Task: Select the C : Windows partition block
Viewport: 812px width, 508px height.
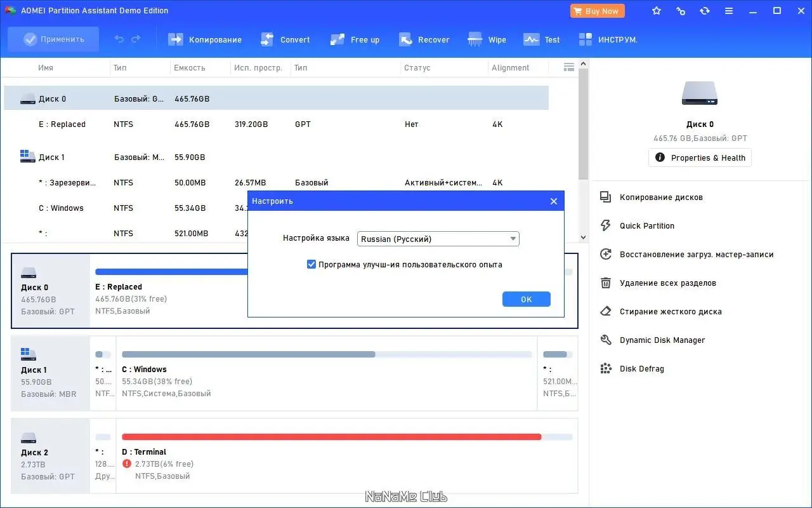Action: click(x=327, y=373)
